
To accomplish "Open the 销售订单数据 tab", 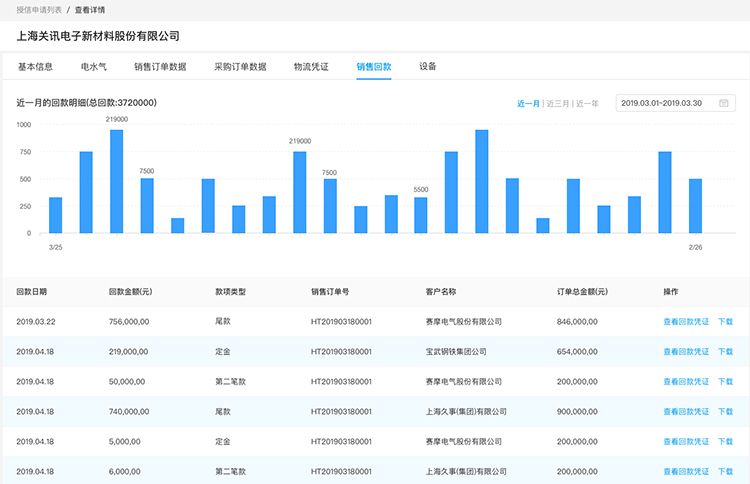I will 160,67.
